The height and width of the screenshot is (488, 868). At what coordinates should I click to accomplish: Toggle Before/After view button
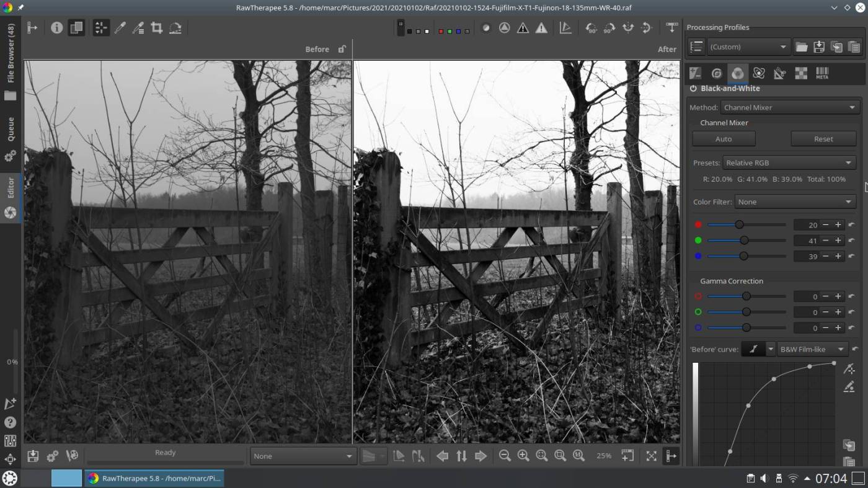(76, 28)
